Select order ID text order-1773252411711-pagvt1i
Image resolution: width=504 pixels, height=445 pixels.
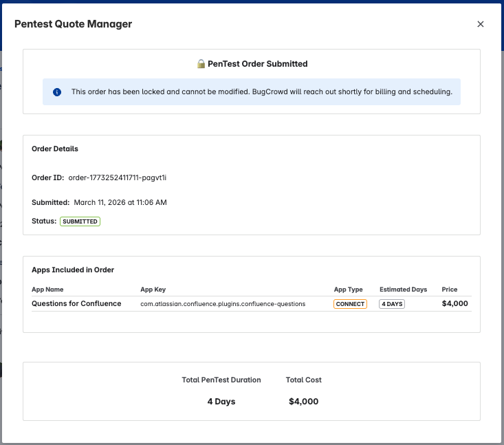coord(118,178)
